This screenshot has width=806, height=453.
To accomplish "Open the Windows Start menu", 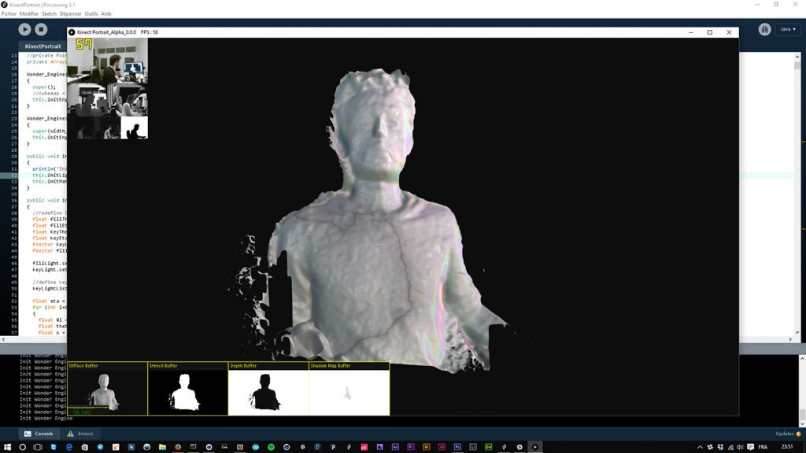I will [7, 447].
